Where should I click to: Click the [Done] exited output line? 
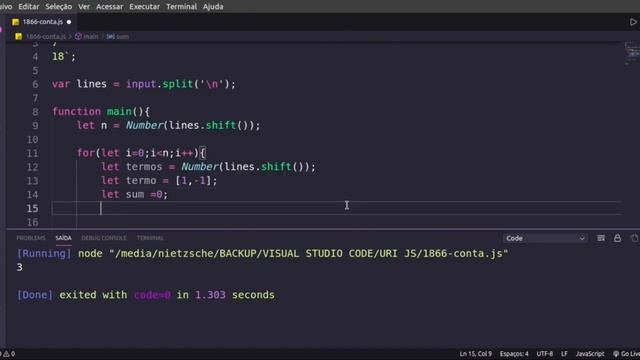146,295
